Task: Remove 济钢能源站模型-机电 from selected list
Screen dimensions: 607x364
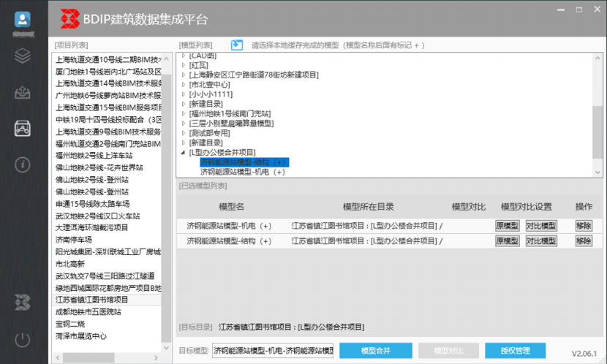Action: pos(584,226)
